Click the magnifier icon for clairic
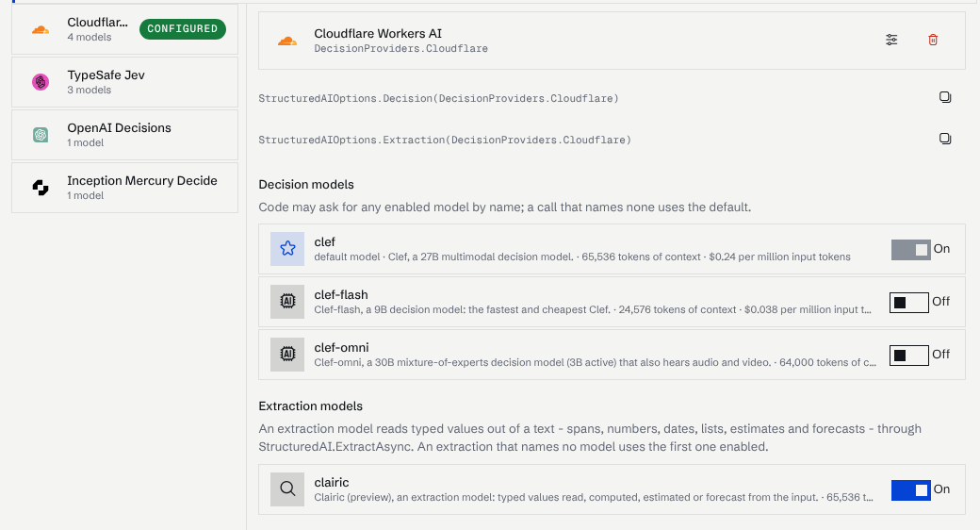Screen dimensions: 980x530 [x=287, y=489]
